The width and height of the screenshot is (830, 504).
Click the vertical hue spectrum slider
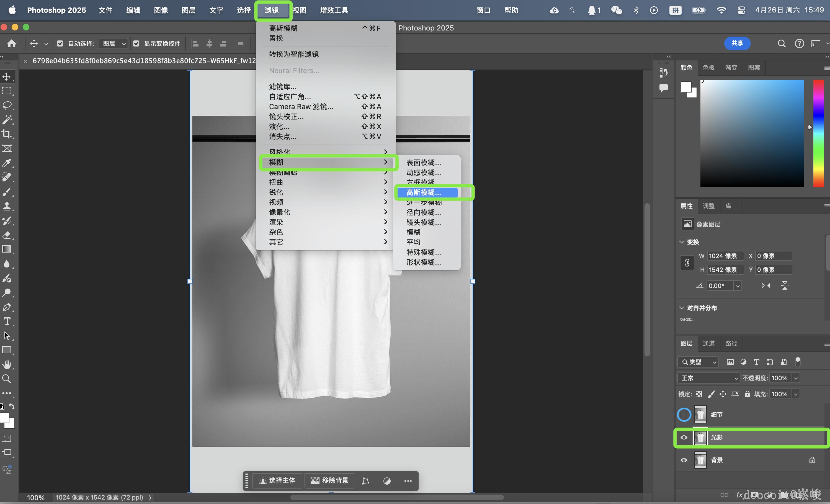[x=818, y=133]
